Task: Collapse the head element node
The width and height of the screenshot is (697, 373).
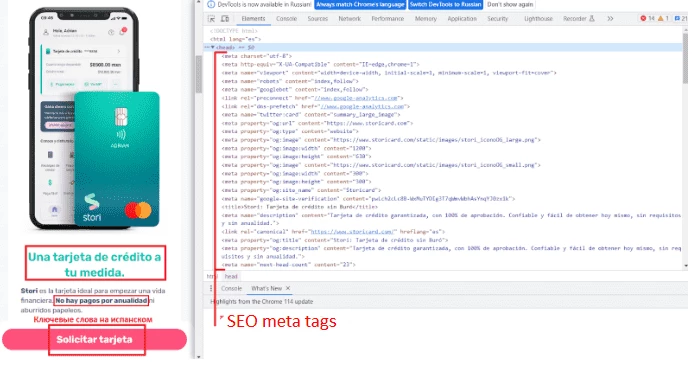Action: coord(213,47)
